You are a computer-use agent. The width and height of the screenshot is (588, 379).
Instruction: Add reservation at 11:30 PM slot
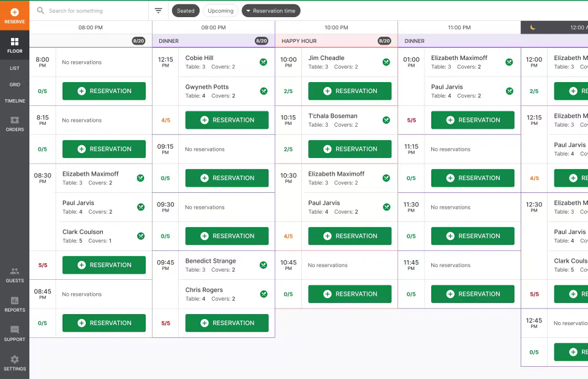(472, 236)
